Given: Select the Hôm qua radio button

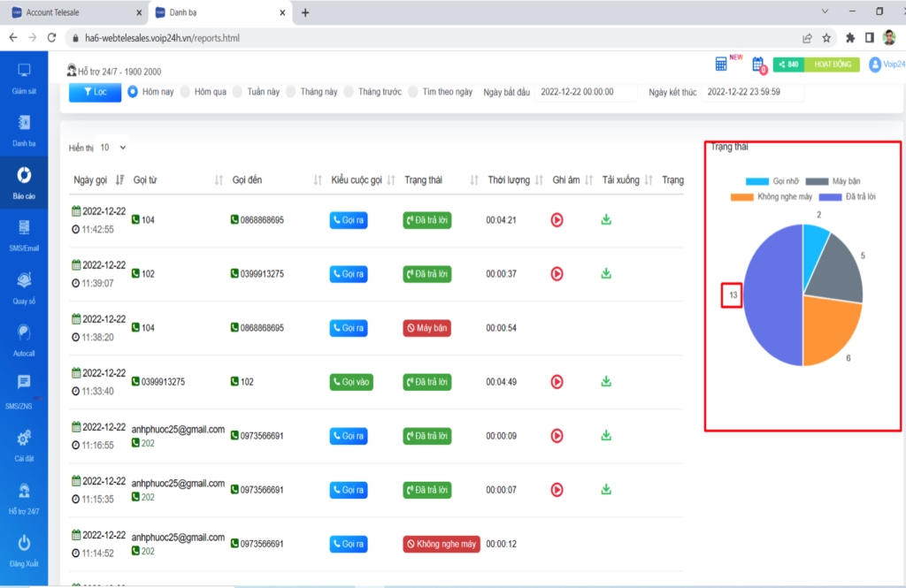Looking at the screenshot, I should (185, 92).
